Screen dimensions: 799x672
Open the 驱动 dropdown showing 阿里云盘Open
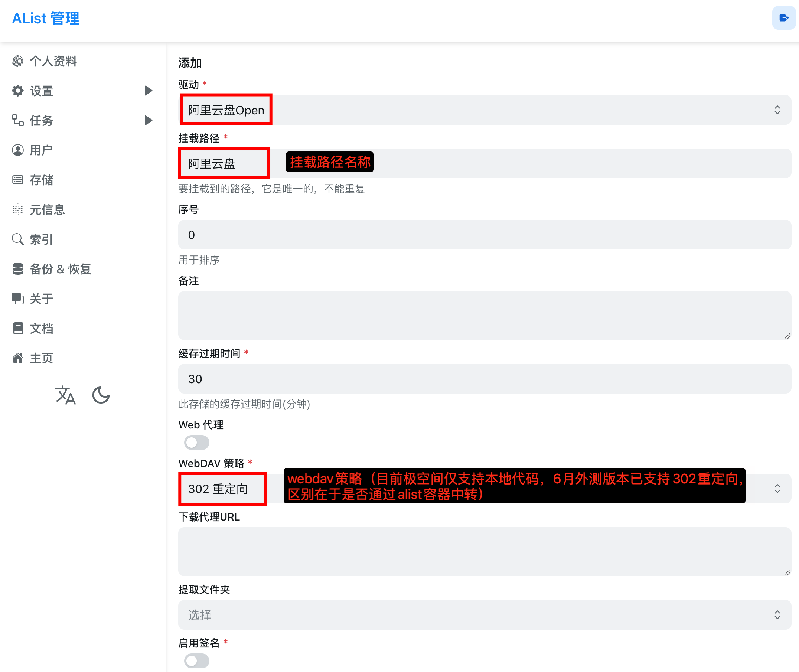(x=485, y=110)
